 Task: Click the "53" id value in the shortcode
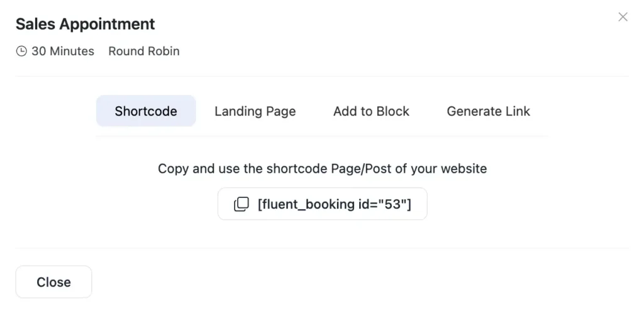coord(392,204)
